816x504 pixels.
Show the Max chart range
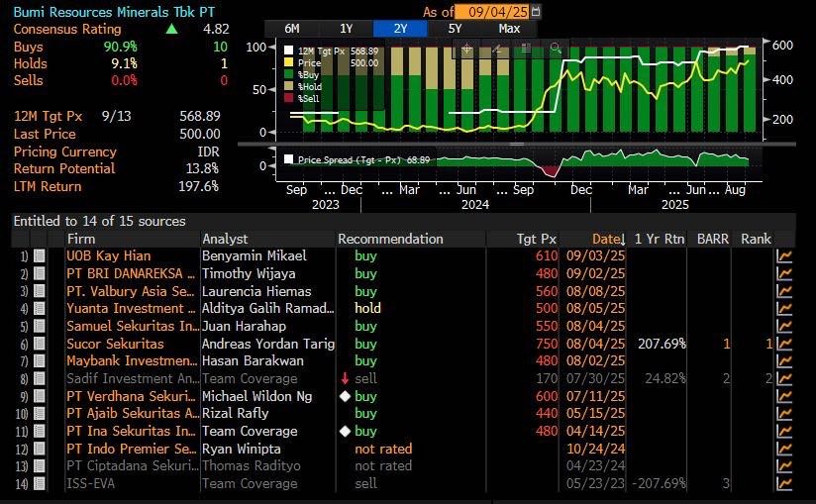(x=509, y=29)
